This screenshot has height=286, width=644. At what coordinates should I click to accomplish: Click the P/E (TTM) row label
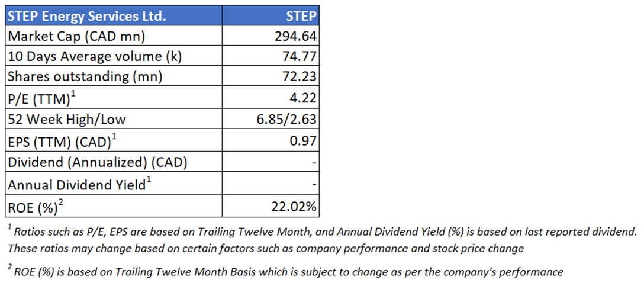click(46, 98)
